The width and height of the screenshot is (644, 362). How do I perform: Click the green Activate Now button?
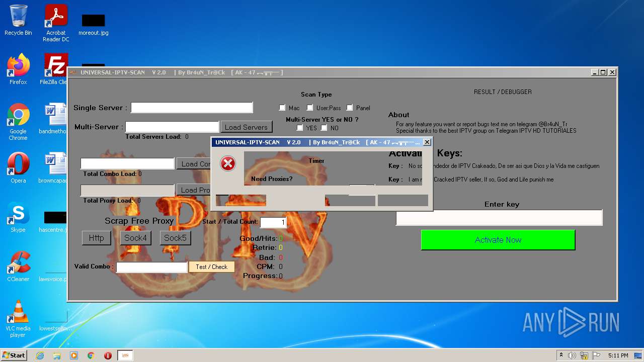coord(498,240)
